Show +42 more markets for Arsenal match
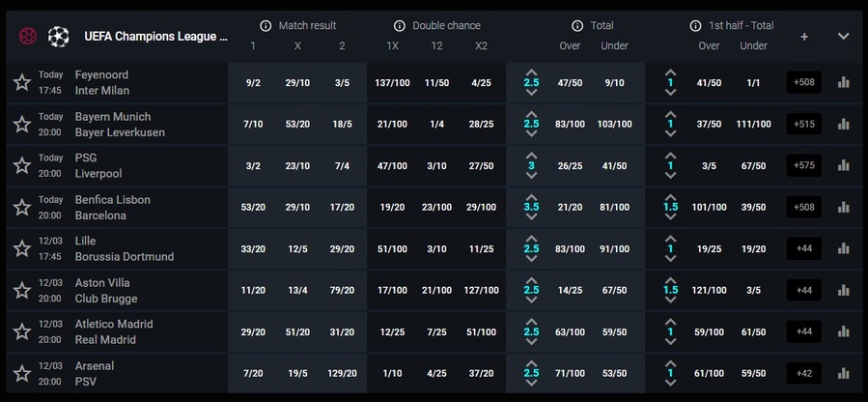The width and height of the screenshot is (868, 402). click(x=803, y=373)
